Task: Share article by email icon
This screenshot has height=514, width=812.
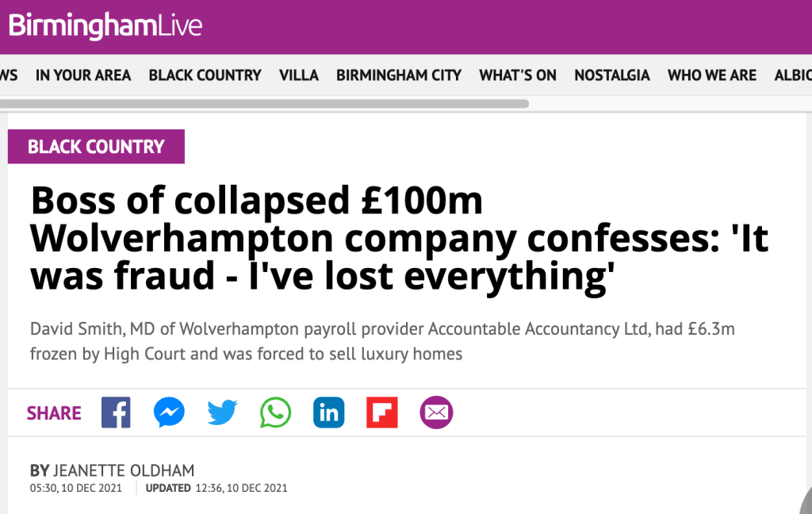Action: 436,412
